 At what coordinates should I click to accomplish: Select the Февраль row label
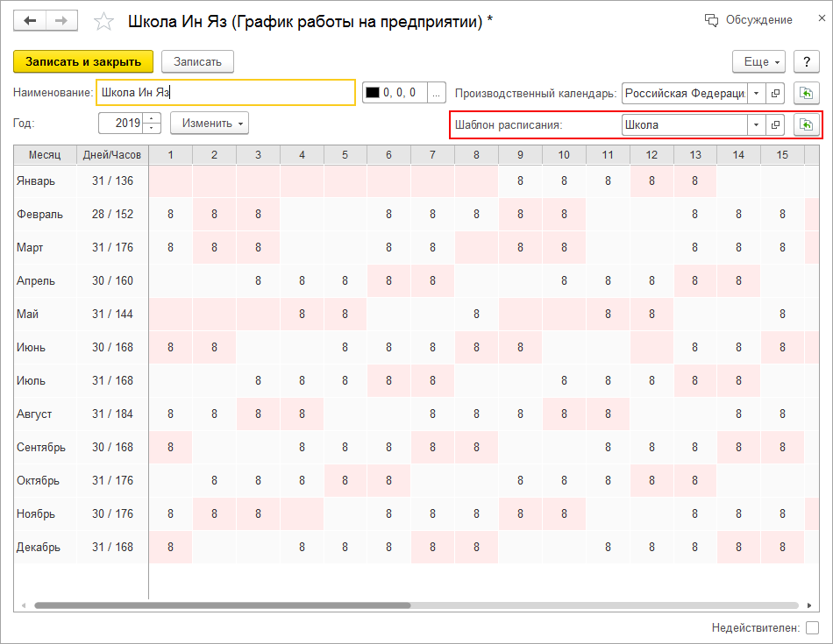[39, 215]
